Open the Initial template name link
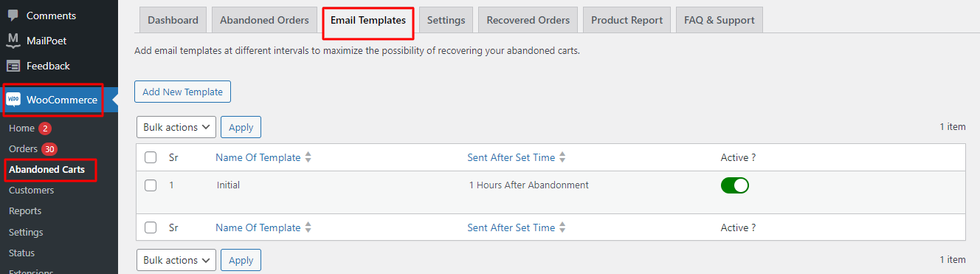 (228, 185)
